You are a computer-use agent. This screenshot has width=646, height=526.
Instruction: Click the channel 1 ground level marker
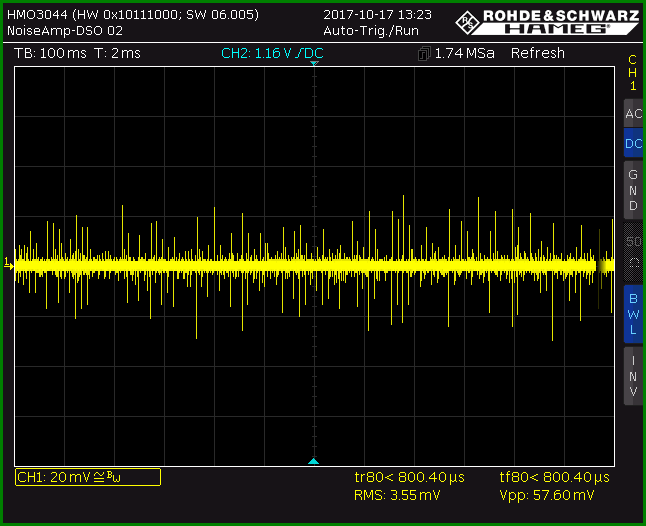tap(9, 263)
